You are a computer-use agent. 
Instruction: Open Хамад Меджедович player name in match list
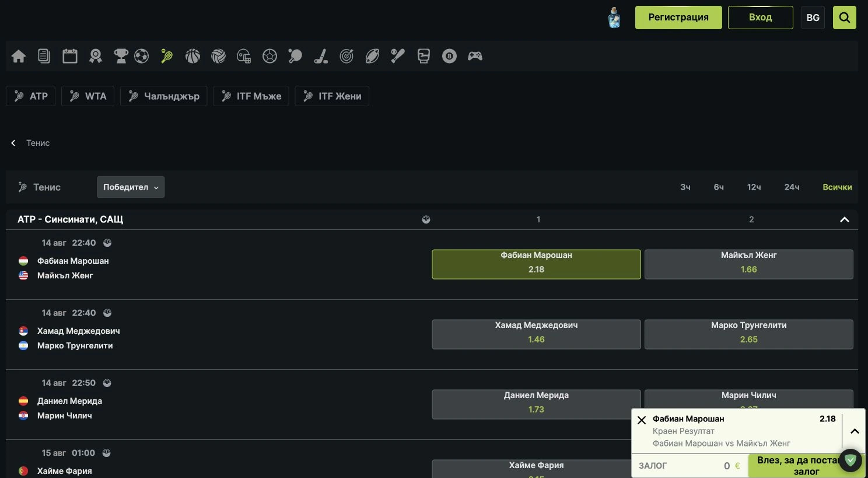79,331
